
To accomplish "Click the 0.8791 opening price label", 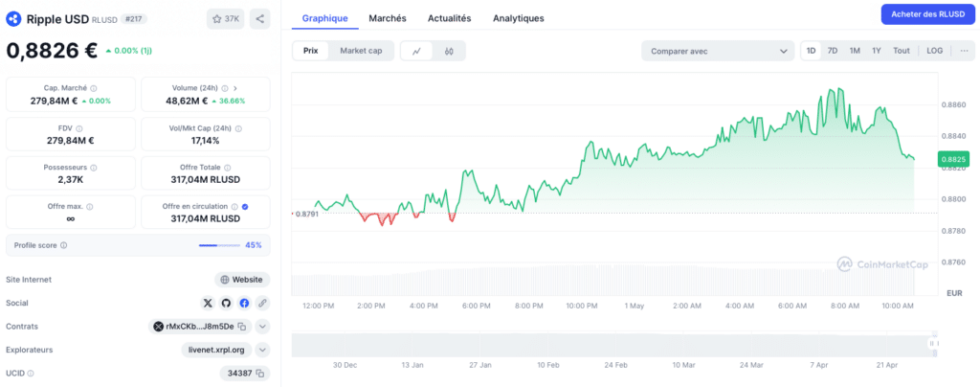I will point(307,214).
